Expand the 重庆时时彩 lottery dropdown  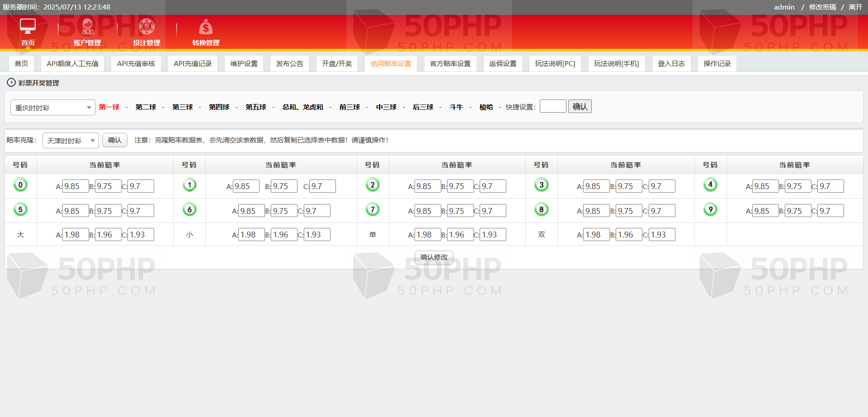click(x=52, y=108)
